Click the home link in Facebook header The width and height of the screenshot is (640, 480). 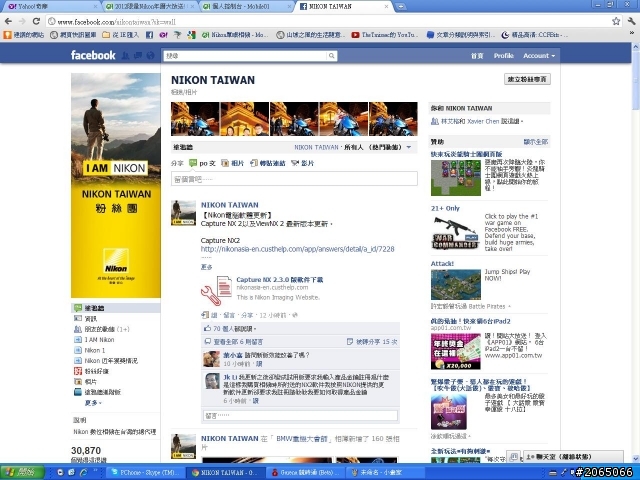[x=477, y=56]
